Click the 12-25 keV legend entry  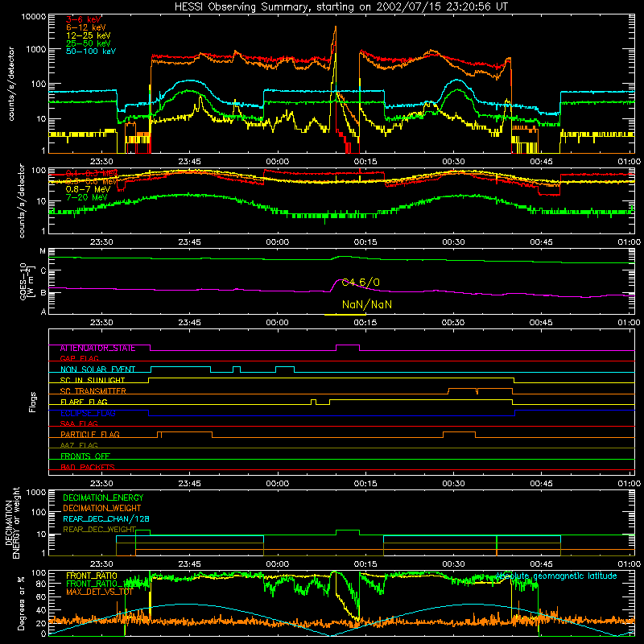point(89,35)
